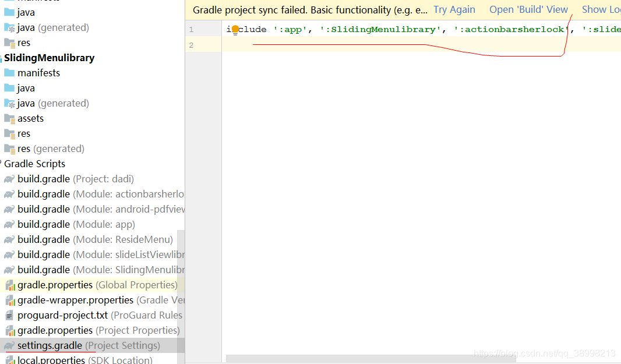The height and width of the screenshot is (364, 621).
Task: Expand the Gradle Scripts node
Action: point(34,164)
